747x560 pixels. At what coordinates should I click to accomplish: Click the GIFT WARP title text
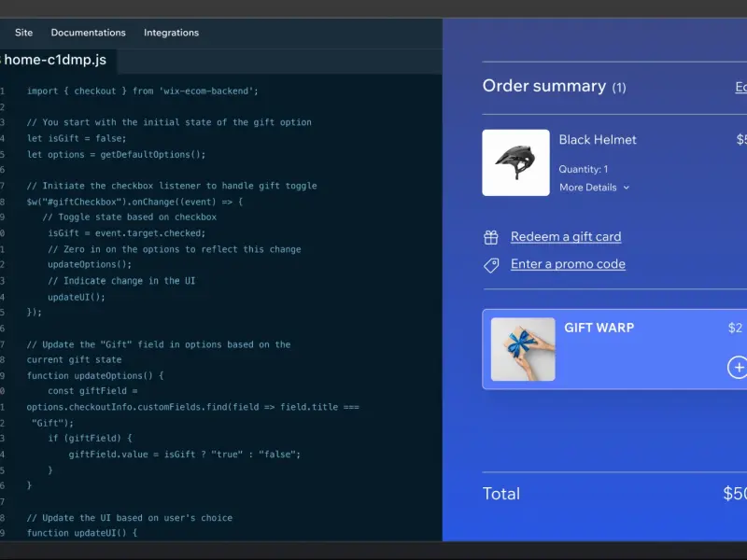coord(599,328)
